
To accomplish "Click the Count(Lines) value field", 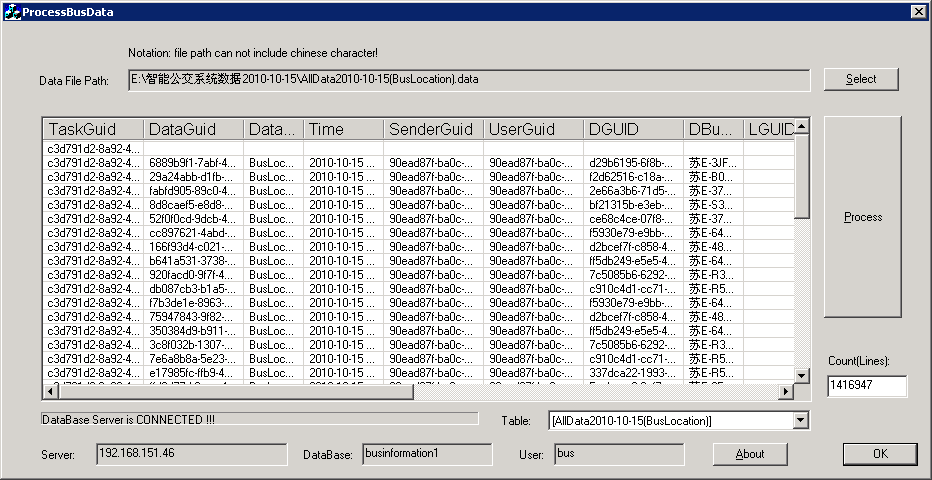I will (x=866, y=386).
